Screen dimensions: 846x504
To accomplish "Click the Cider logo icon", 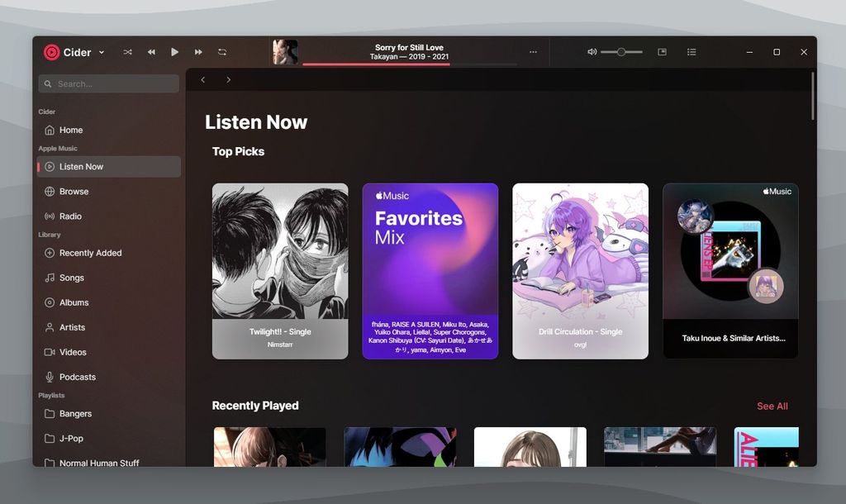I will [x=51, y=51].
